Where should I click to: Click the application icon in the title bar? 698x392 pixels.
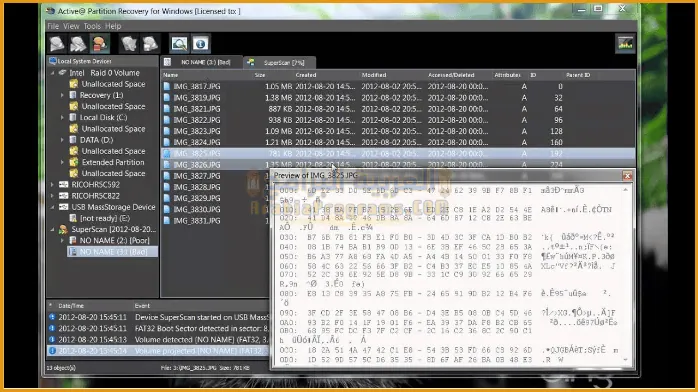tap(51, 11)
